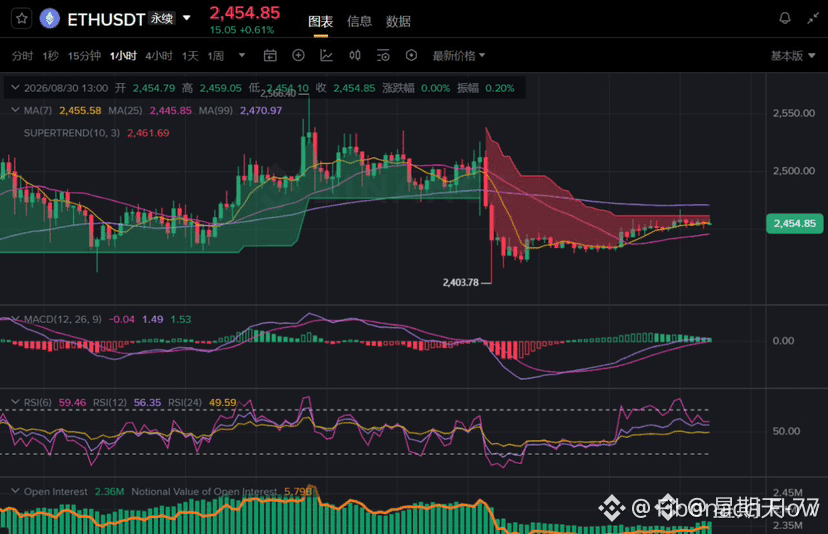The image size is (828, 534).
Task: Open the line chart drawing icon
Action: tap(326, 55)
